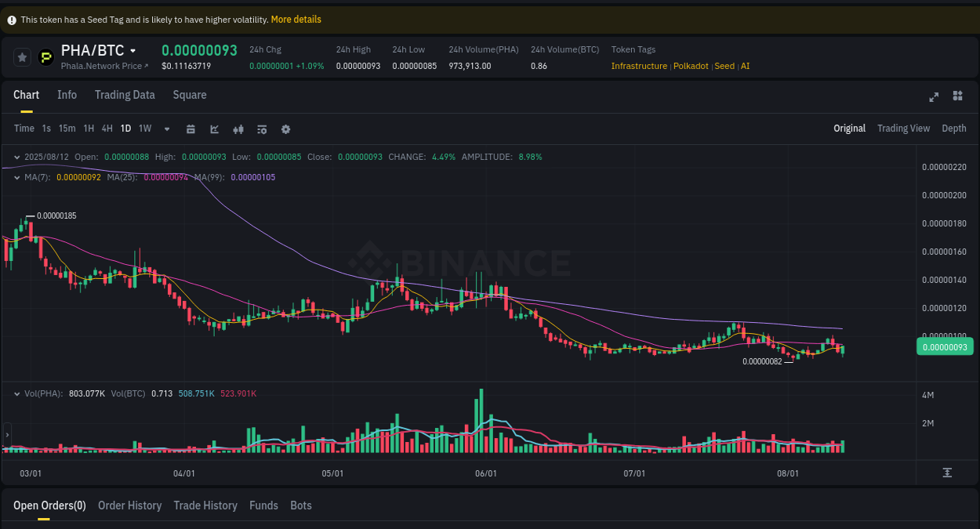Open the chart style icon
The height and width of the screenshot is (529, 980).
214,129
